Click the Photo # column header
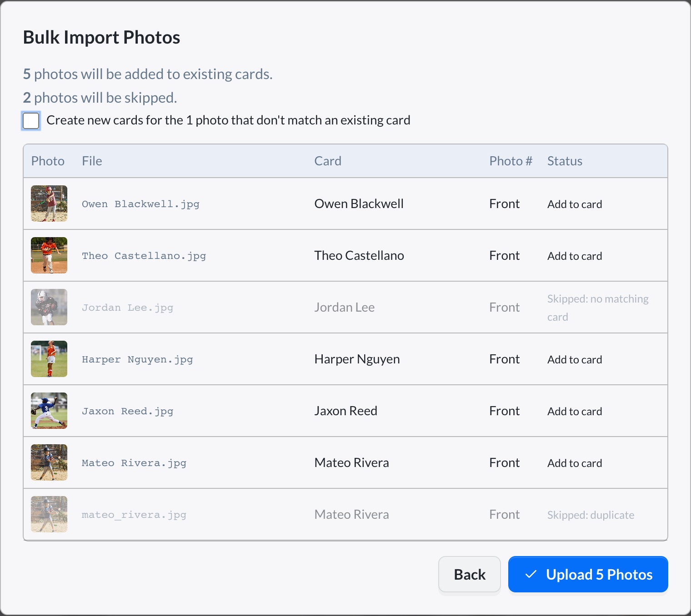691x616 pixels. tap(511, 161)
